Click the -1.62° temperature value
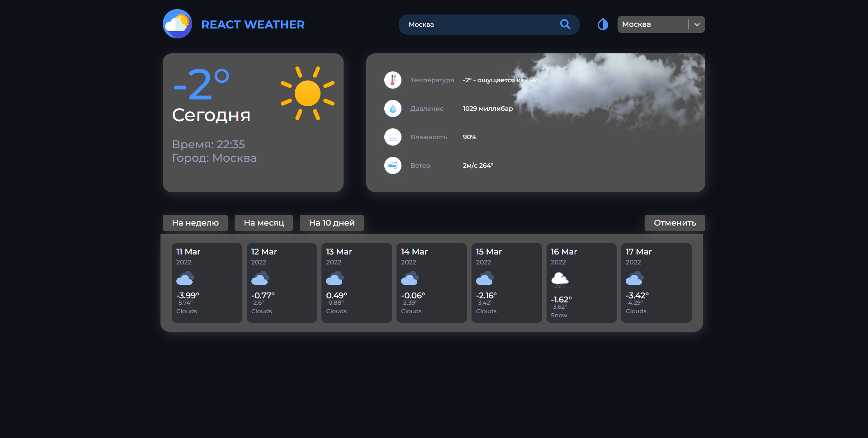Viewport: 868px width, 438px height. click(561, 299)
